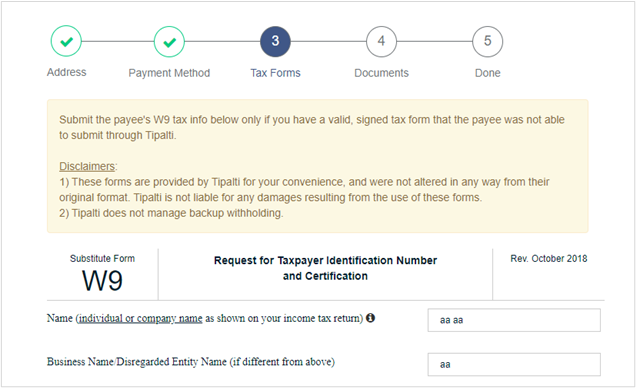636x388 pixels.
Task: Click the underlined Disclaimers heading
Action: click(x=87, y=166)
